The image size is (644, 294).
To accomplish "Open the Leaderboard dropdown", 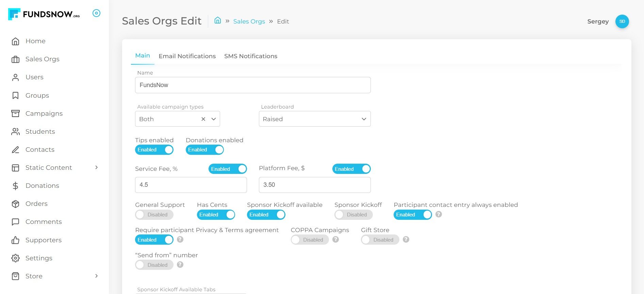I will coord(314,119).
